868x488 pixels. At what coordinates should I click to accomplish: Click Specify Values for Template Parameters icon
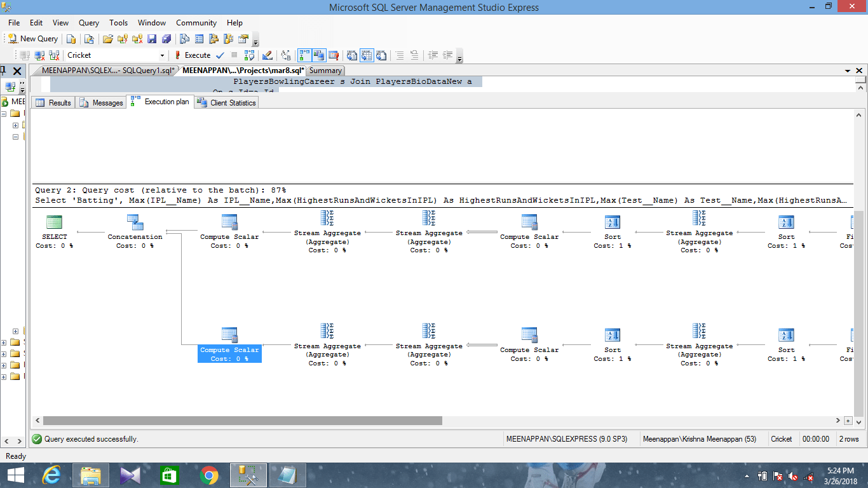(286, 55)
